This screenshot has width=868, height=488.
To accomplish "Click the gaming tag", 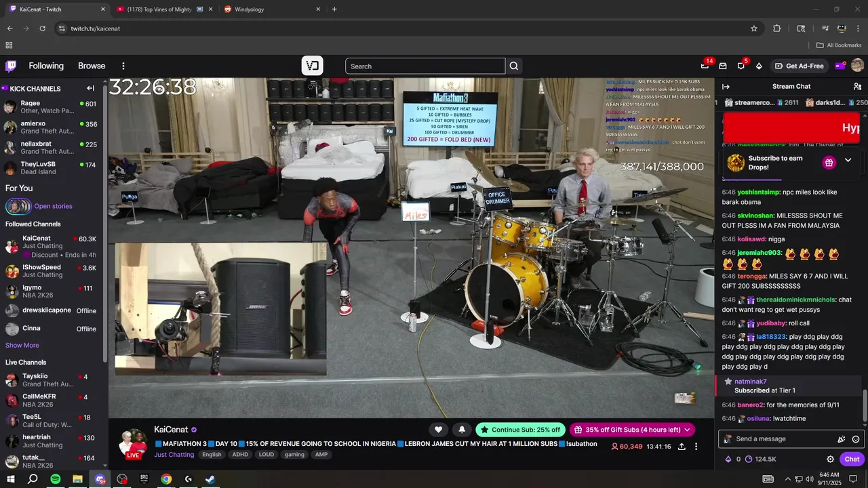I will 294,455.
